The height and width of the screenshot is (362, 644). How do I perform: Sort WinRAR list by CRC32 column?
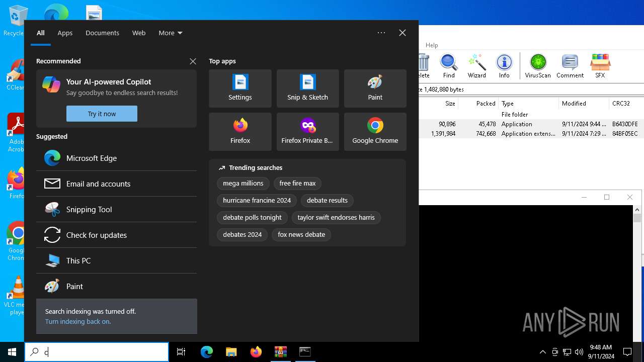(x=626, y=104)
